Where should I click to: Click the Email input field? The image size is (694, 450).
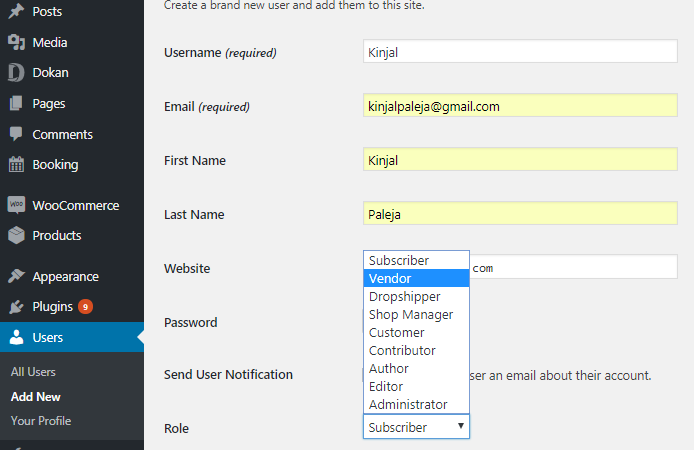coord(520,106)
